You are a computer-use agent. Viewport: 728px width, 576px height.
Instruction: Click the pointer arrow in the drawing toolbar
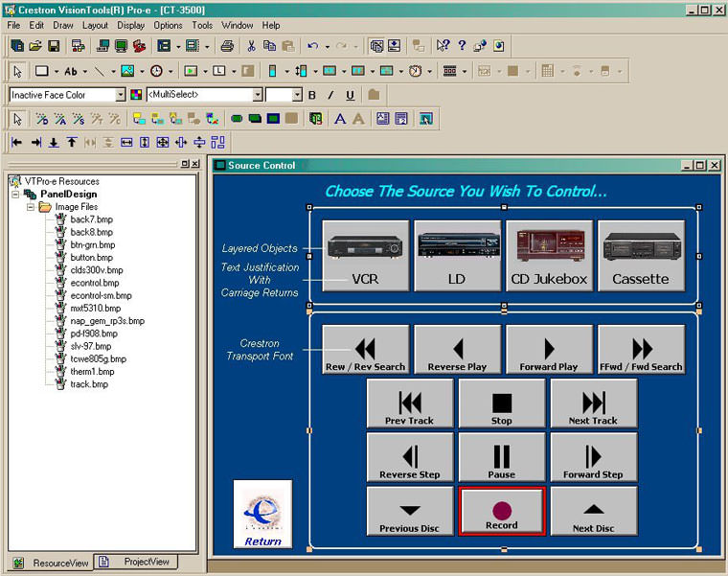click(x=17, y=71)
